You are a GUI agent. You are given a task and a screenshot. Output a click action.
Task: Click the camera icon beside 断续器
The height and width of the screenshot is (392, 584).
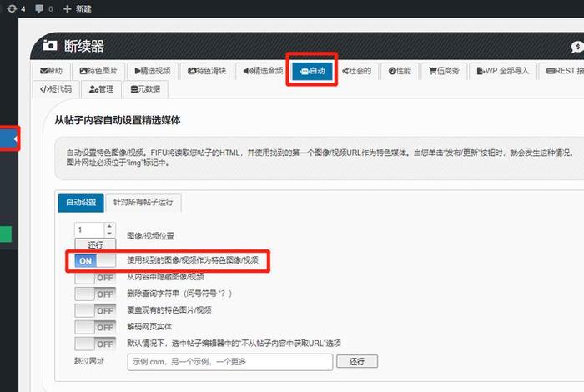pyautogui.click(x=49, y=45)
